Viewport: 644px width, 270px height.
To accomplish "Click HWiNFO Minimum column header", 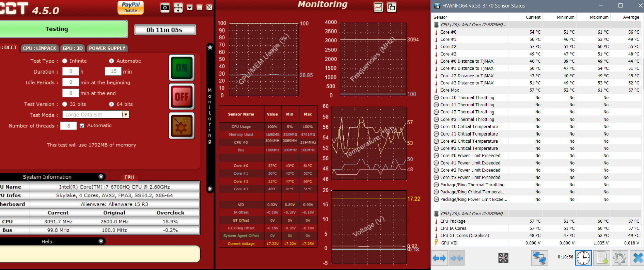I will click(560, 17).
